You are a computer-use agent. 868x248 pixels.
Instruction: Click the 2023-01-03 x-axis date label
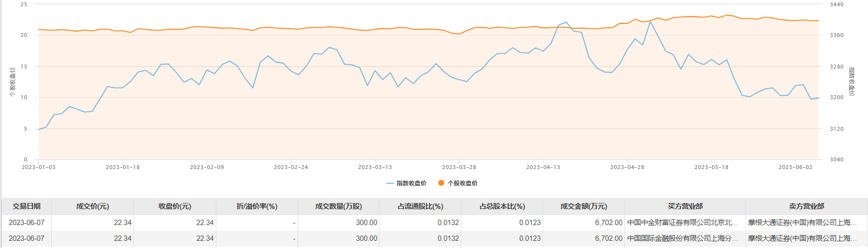(x=39, y=167)
